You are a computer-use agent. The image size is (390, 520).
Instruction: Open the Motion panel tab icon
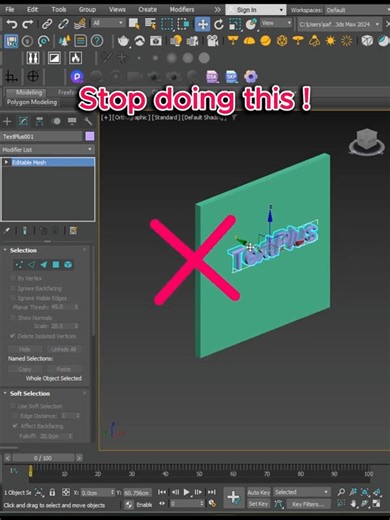point(56,121)
